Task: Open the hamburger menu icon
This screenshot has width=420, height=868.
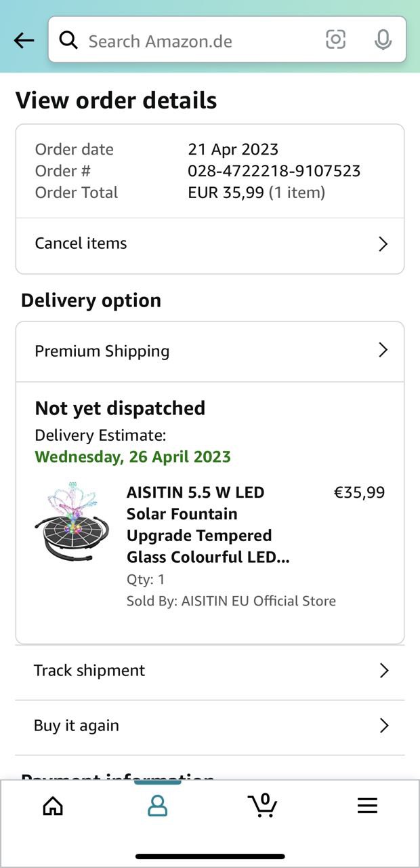Action: [367, 806]
